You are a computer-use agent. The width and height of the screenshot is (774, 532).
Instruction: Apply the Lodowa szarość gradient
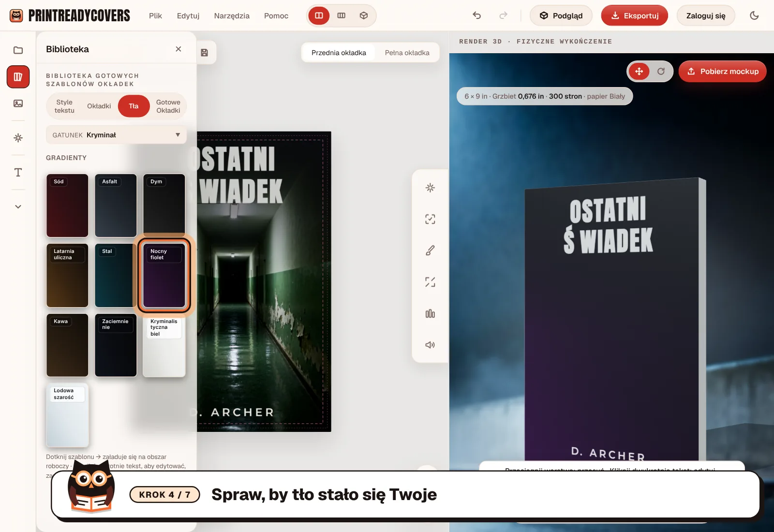[x=67, y=415]
